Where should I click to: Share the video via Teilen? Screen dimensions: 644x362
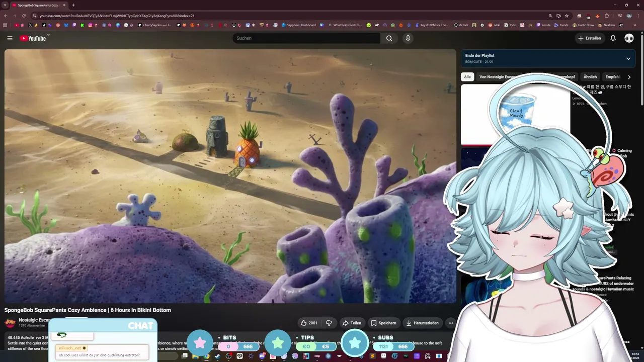coord(352,323)
